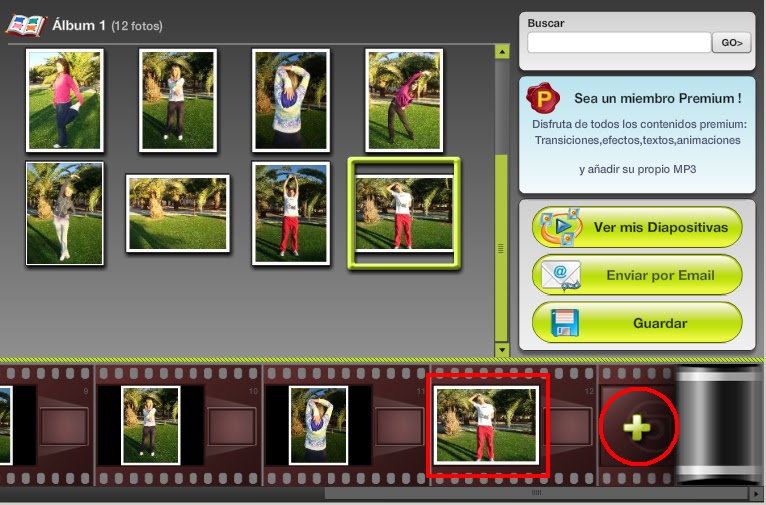Select highlighted album photo with green border
This screenshot has width=766, height=505.
click(x=404, y=213)
